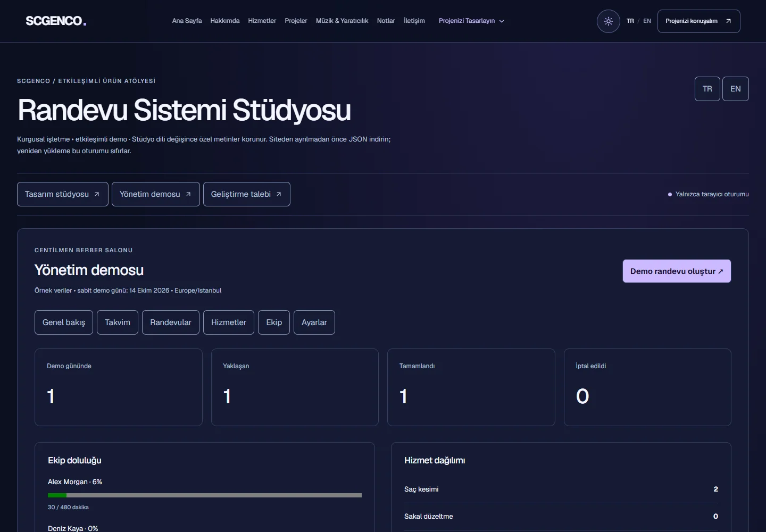The image size is (766, 532).
Task: Go to Hakkımda page
Action: 225,21
